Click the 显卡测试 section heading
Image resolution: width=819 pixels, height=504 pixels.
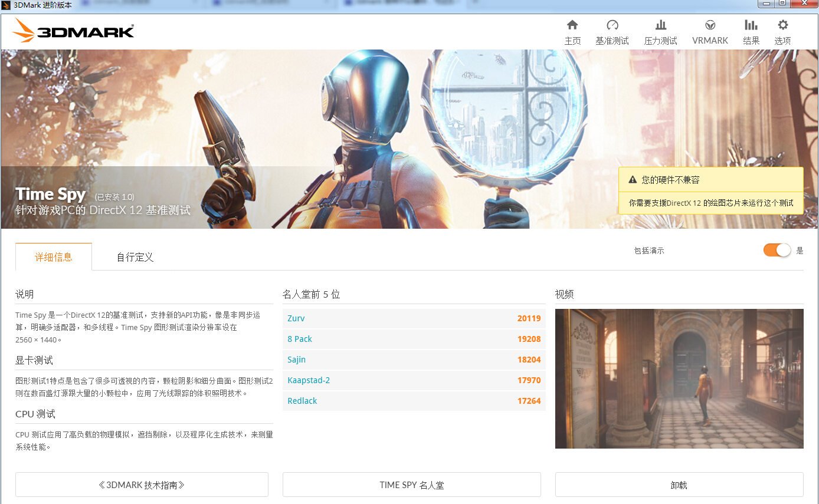click(34, 360)
